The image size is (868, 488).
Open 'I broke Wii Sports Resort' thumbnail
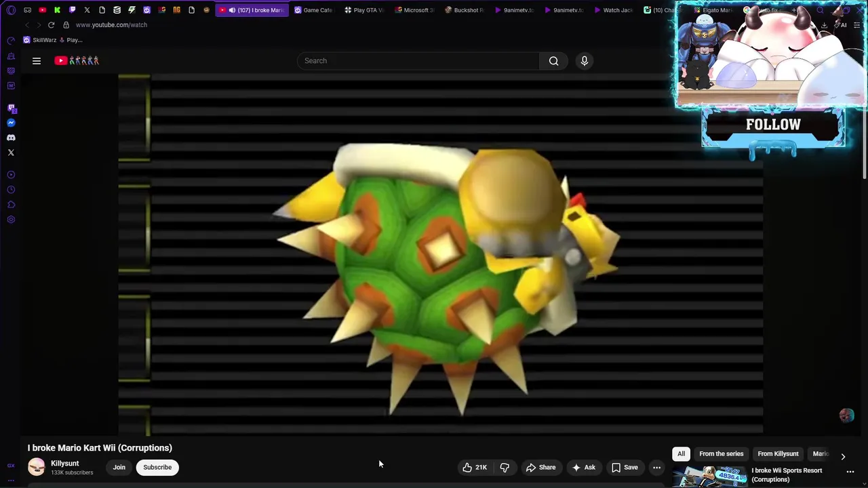[709, 476]
